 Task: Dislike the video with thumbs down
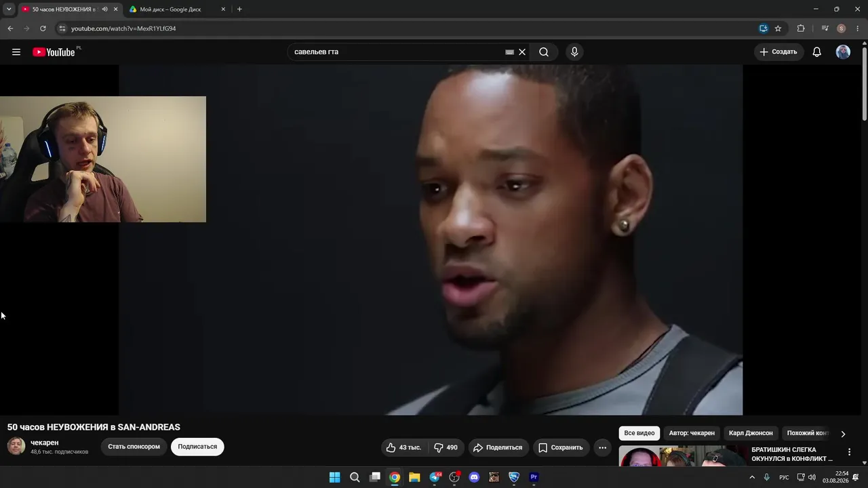tap(446, 447)
